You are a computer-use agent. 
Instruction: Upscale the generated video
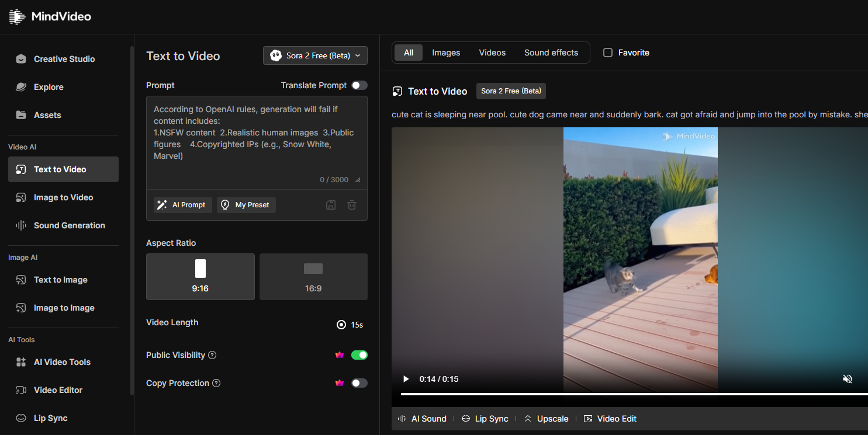coord(546,419)
